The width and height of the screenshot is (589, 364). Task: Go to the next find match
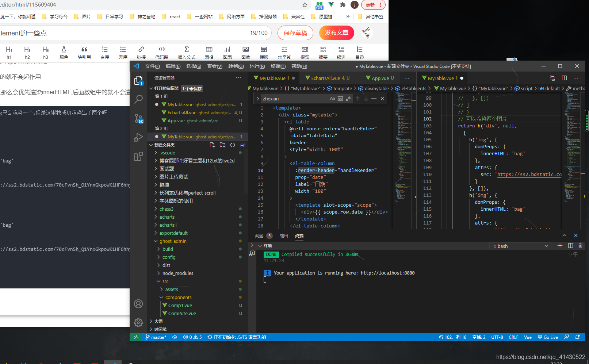click(x=366, y=99)
